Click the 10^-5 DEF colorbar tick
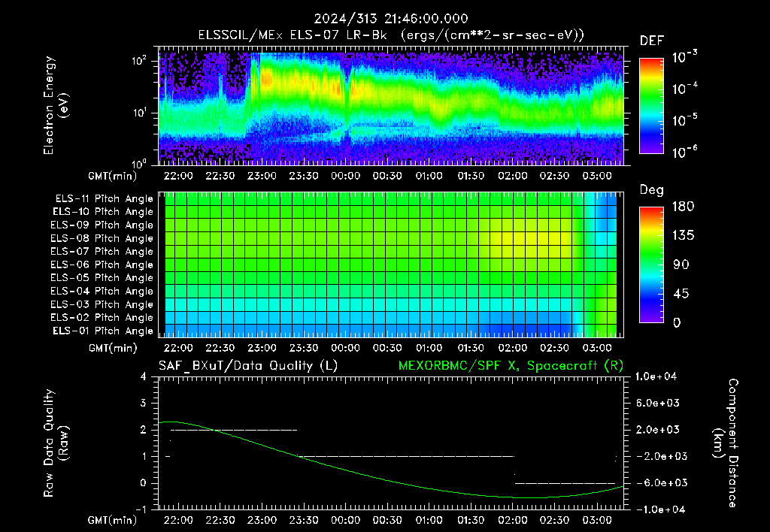Screen dimensions: 770x532 [684, 119]
